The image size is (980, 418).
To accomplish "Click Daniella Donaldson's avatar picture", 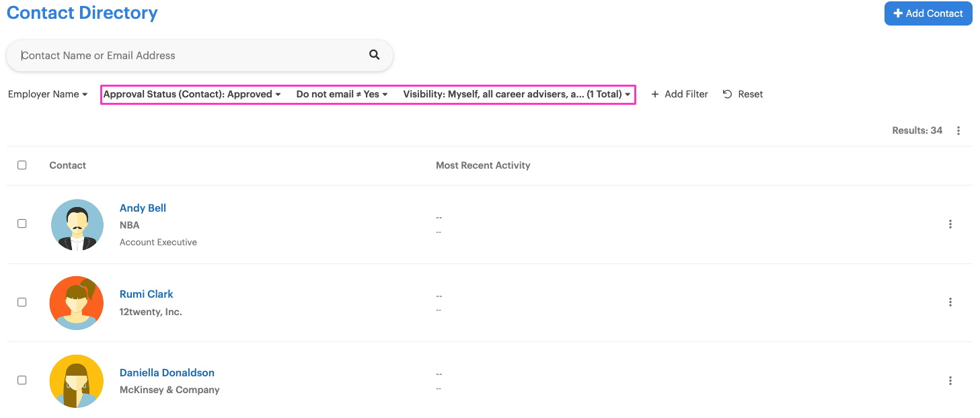I will click(x=77, y=381).
